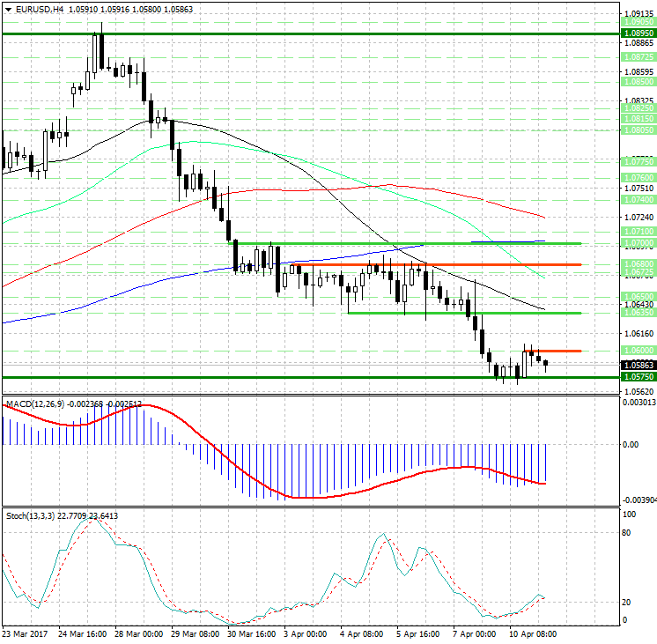Viewport: 657px width, 644px height.
Task: Select the MACD(12,26,9) indicator label
Action: point(35,404)
